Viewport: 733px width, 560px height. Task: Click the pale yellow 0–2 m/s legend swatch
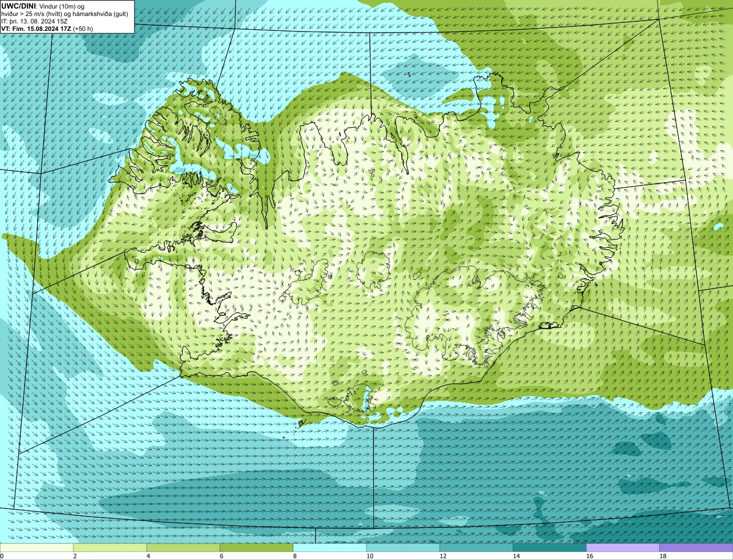(x=37, y=548)
